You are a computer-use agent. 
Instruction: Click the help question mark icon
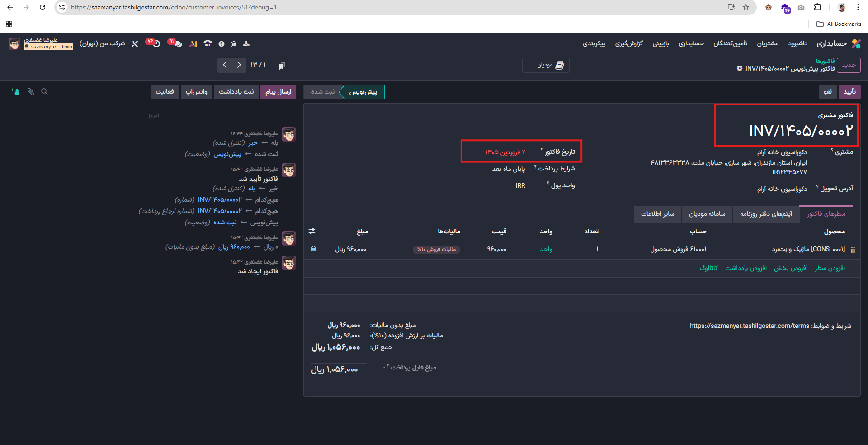pos(222,44)
